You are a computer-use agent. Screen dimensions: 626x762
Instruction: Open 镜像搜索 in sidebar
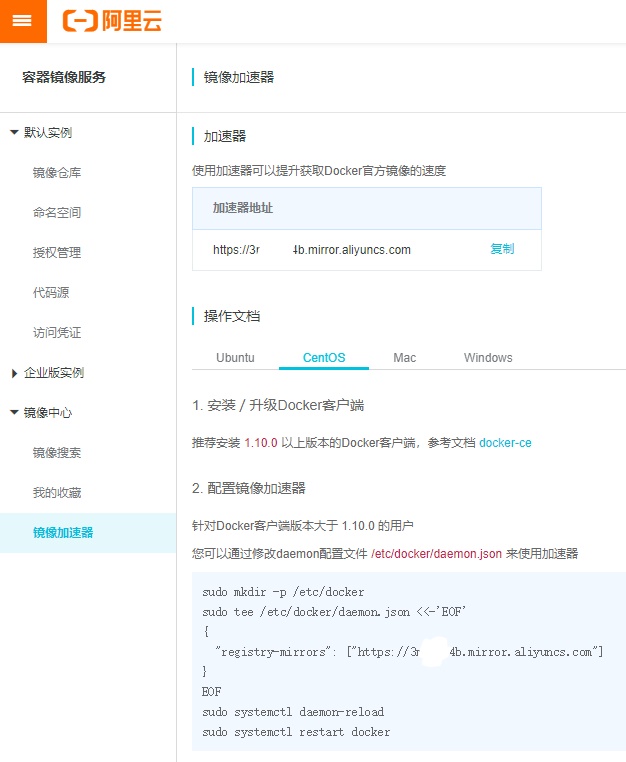pos(57,452)
